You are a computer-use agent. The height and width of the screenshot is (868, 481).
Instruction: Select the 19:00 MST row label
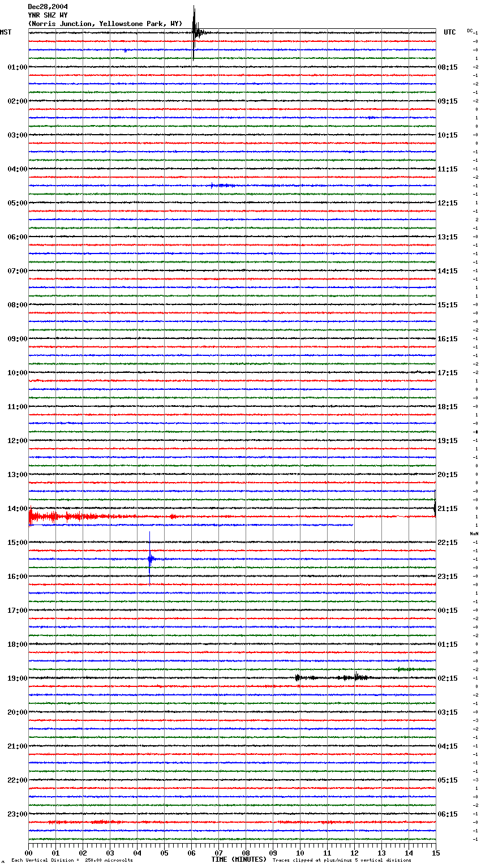pyautogui.click(x=17, y=678)
